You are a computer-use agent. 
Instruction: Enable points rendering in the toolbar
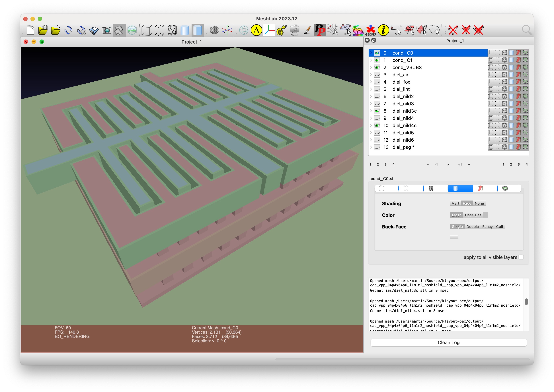coord(159,30)
